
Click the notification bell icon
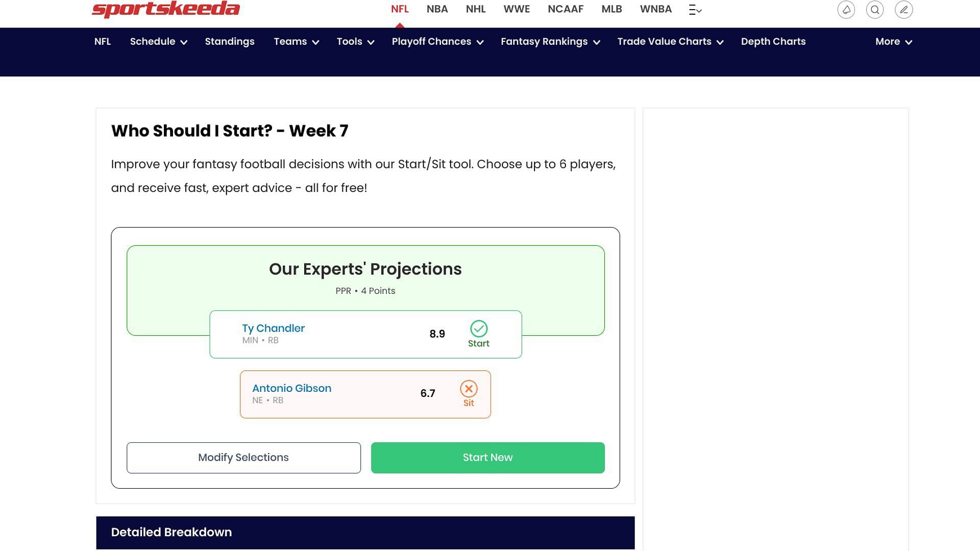pyautogui.click(x=846, y=9)
